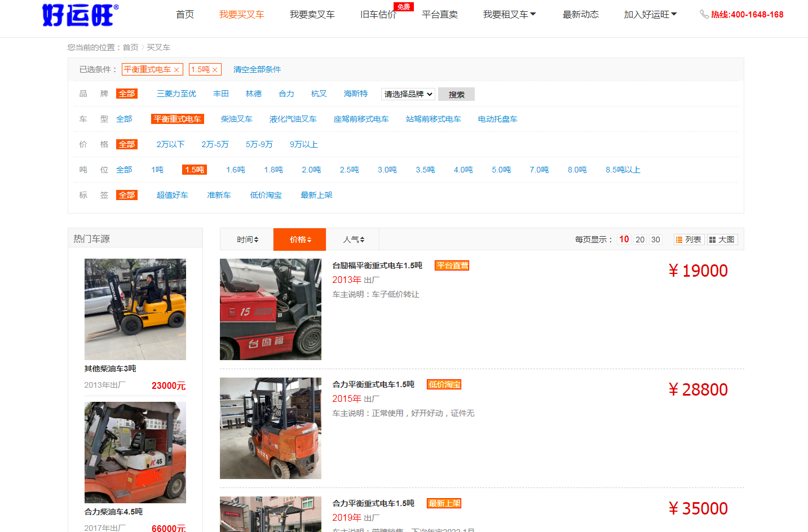Show 10 items per page

(624, 240)
